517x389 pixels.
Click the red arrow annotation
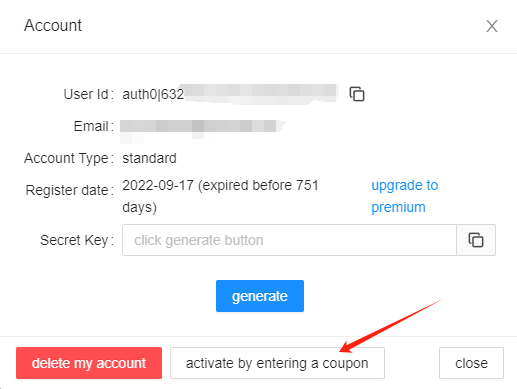[x=391, y=326]
